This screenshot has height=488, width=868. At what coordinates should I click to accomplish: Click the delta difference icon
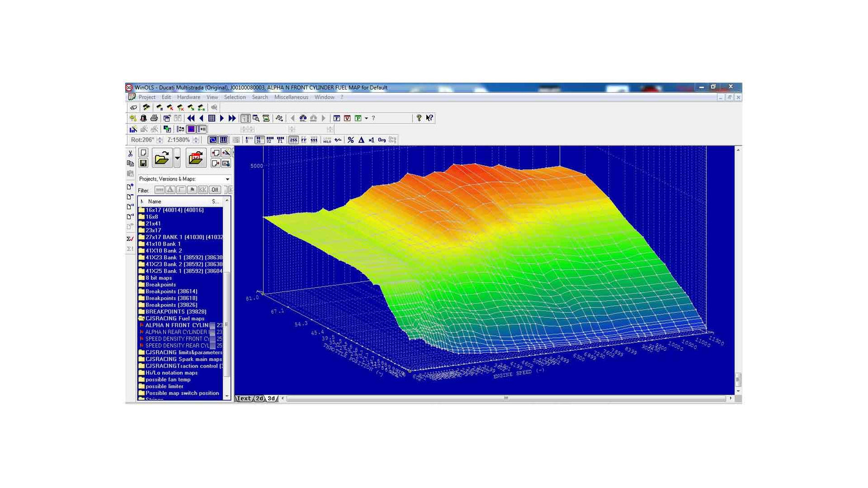pyautogui.click(x=361, y=140)
